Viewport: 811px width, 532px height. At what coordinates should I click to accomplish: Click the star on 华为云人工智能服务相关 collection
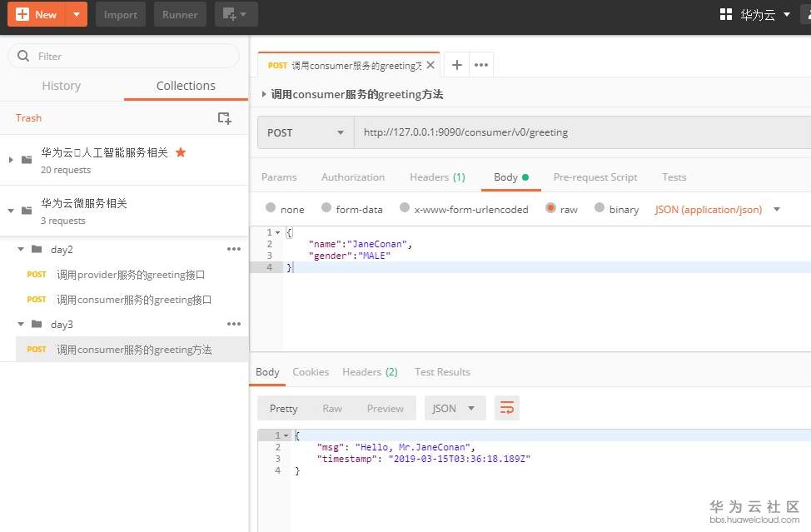[x=181, y=152]
